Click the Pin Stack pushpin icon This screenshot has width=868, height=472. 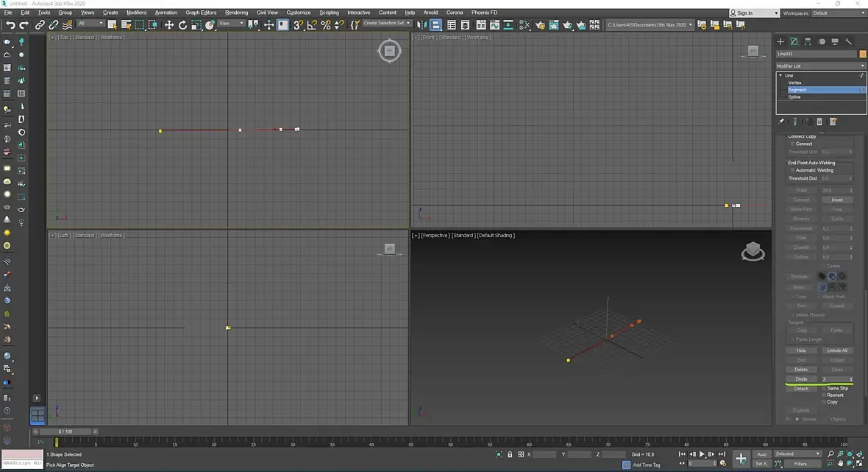coord(781,122)
